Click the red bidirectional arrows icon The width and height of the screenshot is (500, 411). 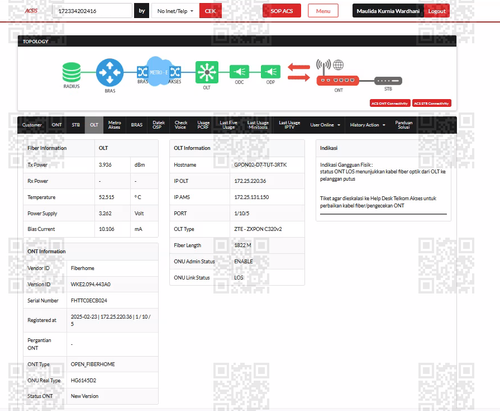[299, 72]
